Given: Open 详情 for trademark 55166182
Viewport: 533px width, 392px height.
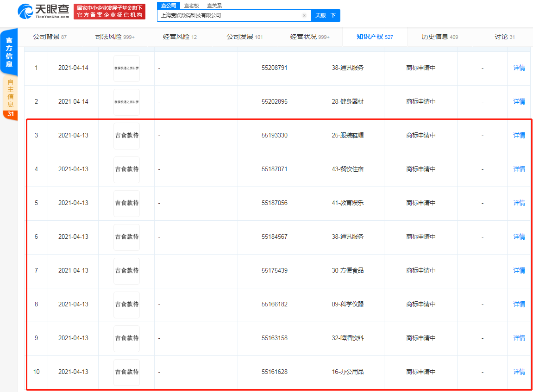Looking at the screenshot, I should [x=519, y=305].
